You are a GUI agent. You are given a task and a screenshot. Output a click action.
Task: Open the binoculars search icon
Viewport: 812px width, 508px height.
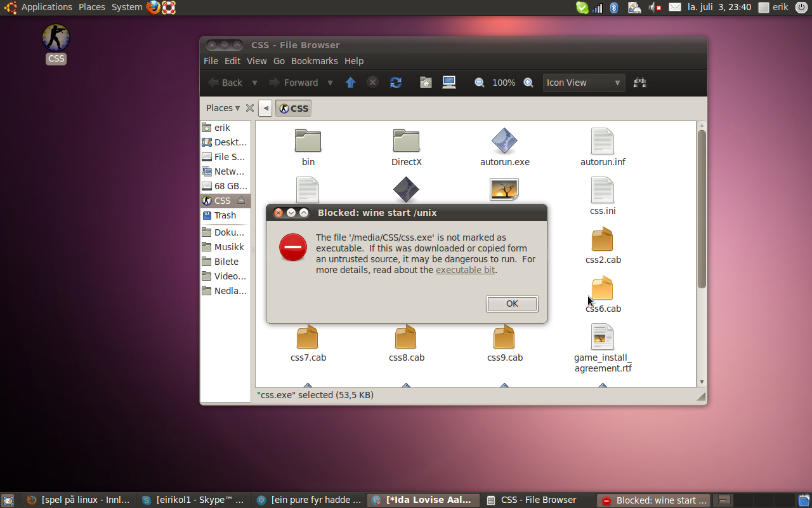tap(640, 83)
